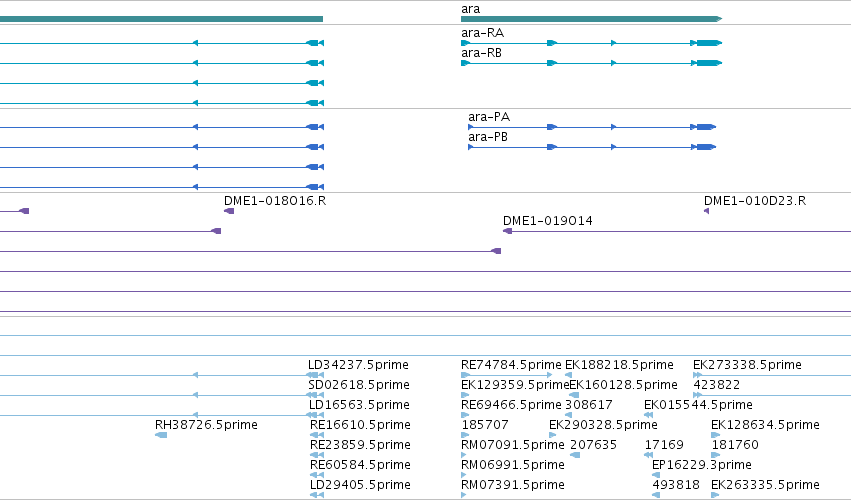Click the DME1-018O16.R feature label

click(275, 201)
